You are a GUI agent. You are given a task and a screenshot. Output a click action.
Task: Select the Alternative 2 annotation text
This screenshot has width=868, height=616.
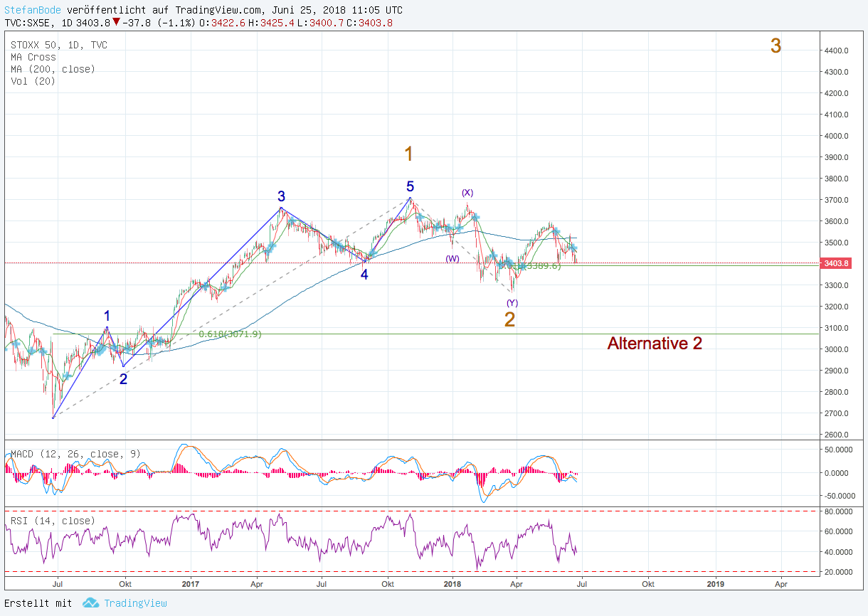click(655, 344)
